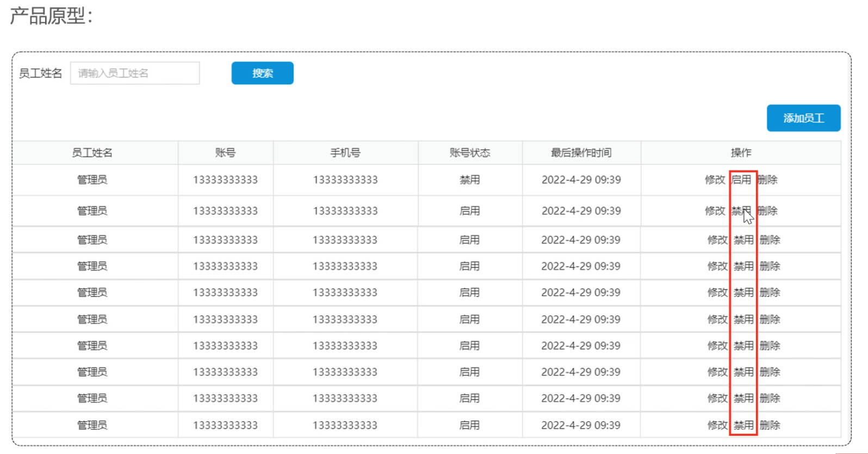Click the 账号状态 column header
This screenshot has width=868, height=454.
[x=470, y=153]
